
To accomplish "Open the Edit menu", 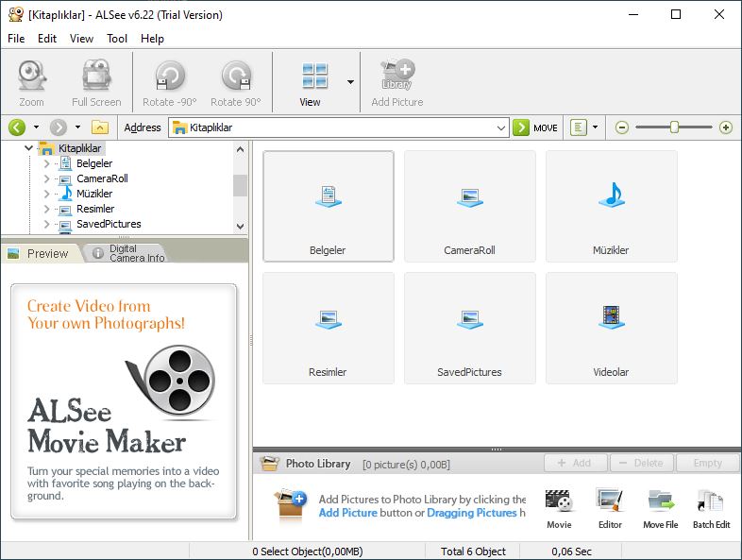I will click(x=47, y=39).
